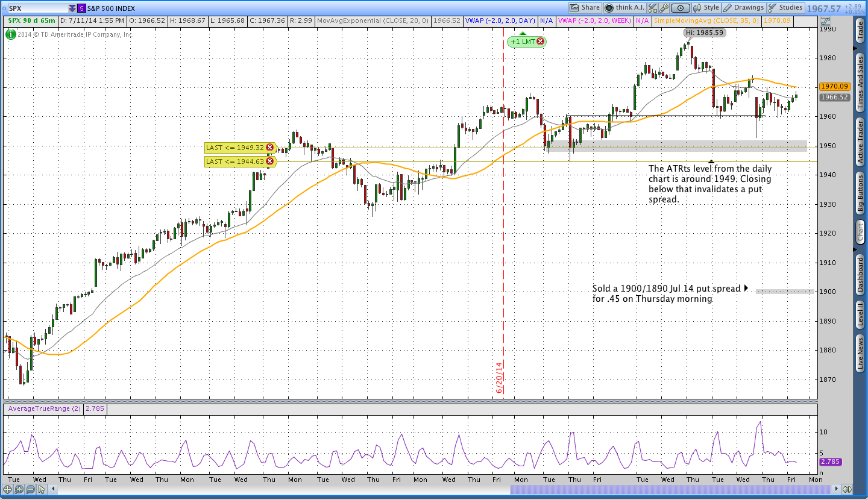Open the Drawings menu
The height and width of the screenshot is (500, 868).
coord(743,8)
